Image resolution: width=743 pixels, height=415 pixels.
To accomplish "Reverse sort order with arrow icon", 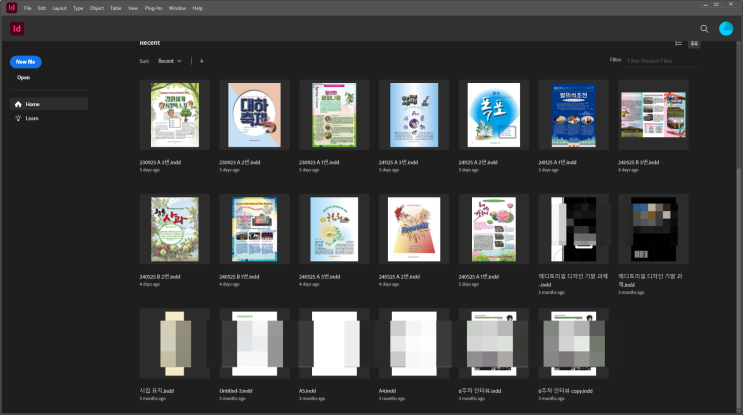I will click(x=201, y=61).
